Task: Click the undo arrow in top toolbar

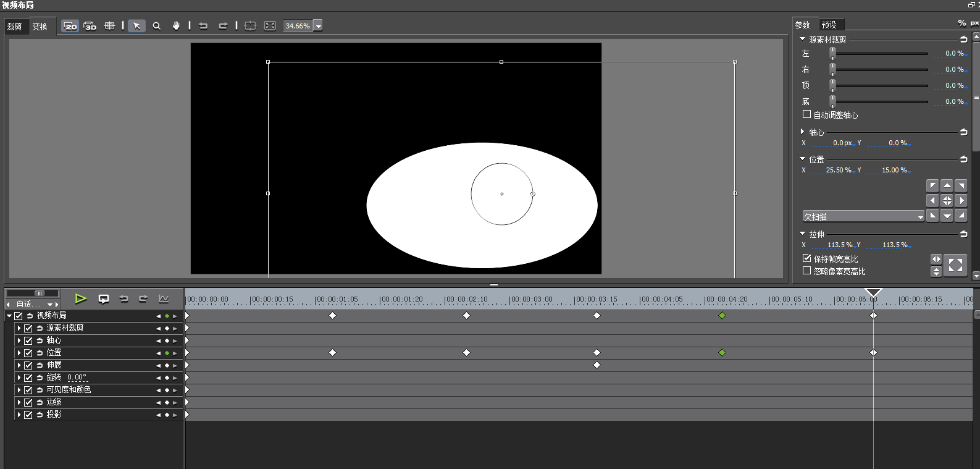Action: tap(203, 26)
